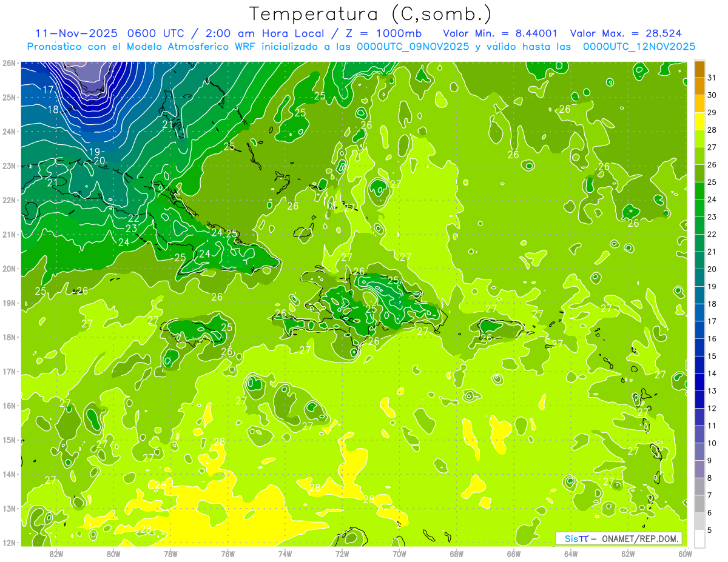The height and width of the screenshot is (562, 728).
Task: Click the 26N latitude axis label
Action: 9,63
